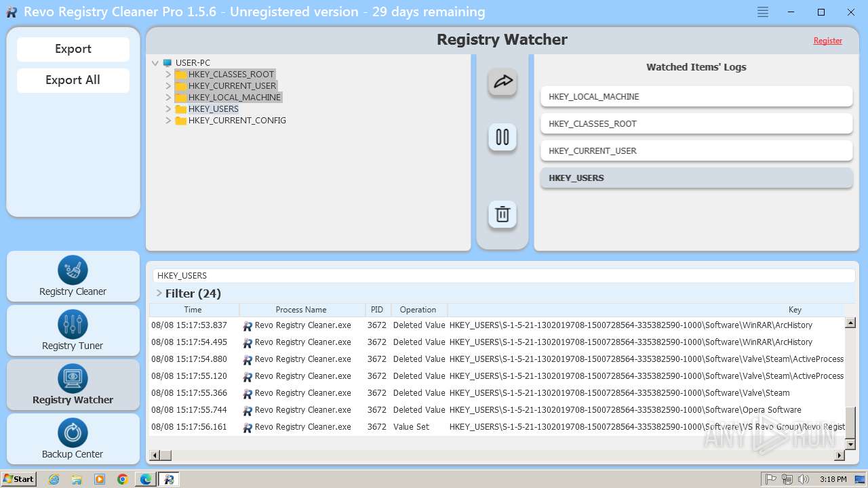Click the network icon in system tray

click(x=787, y=479)
